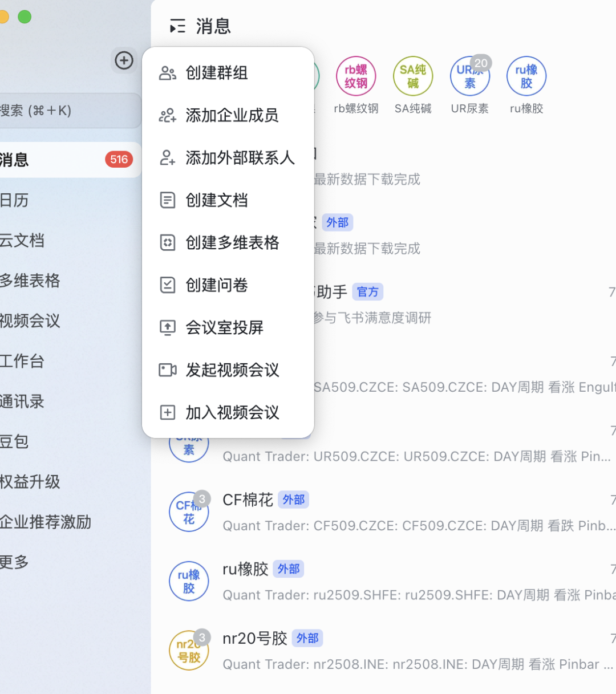616x694 pixels.
Task: Open the nr20号胶 conversation title
Action: 255,639
